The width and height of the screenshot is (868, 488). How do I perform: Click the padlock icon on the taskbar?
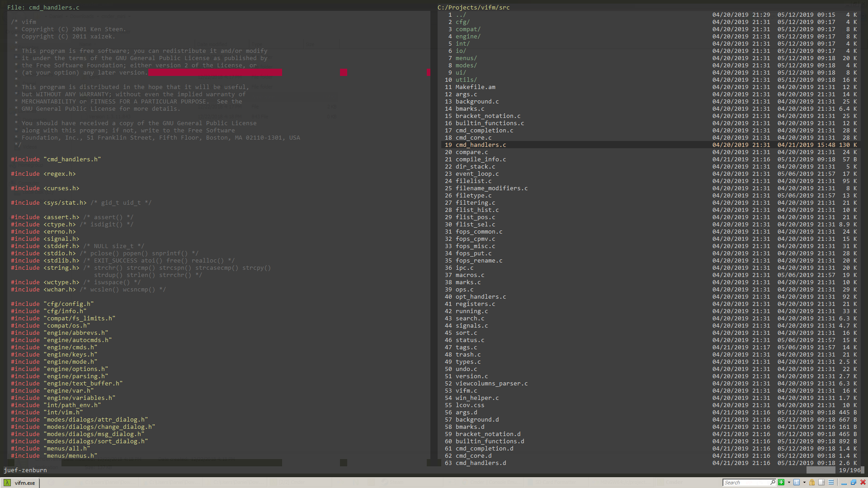click(x=812, y=483)
